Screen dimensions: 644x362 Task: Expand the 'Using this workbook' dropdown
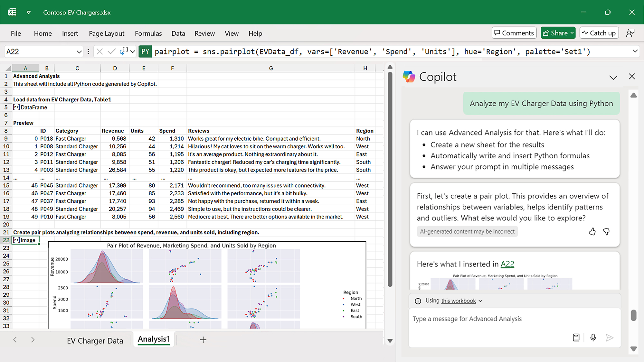481,301
